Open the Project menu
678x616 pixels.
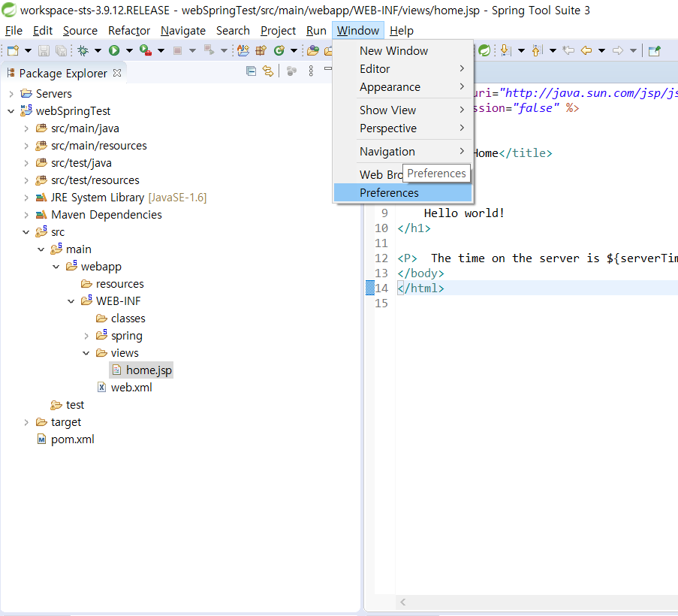(278, 31)
